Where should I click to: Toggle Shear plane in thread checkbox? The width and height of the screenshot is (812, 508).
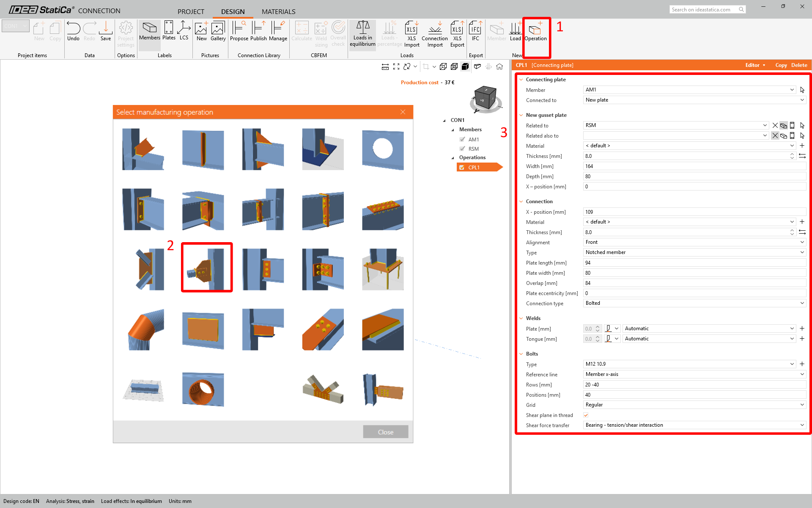coord(586,415)
